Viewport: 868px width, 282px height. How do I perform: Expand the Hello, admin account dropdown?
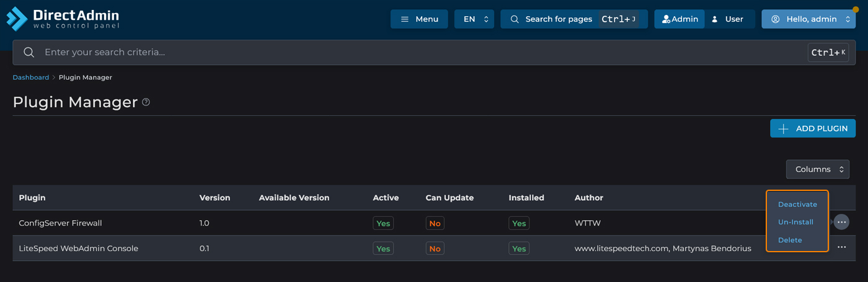tap(808, 19)
